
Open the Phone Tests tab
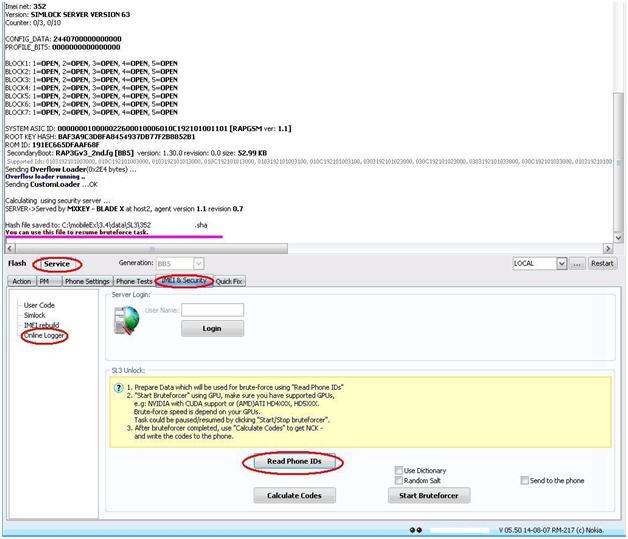[x=134, y=281]
